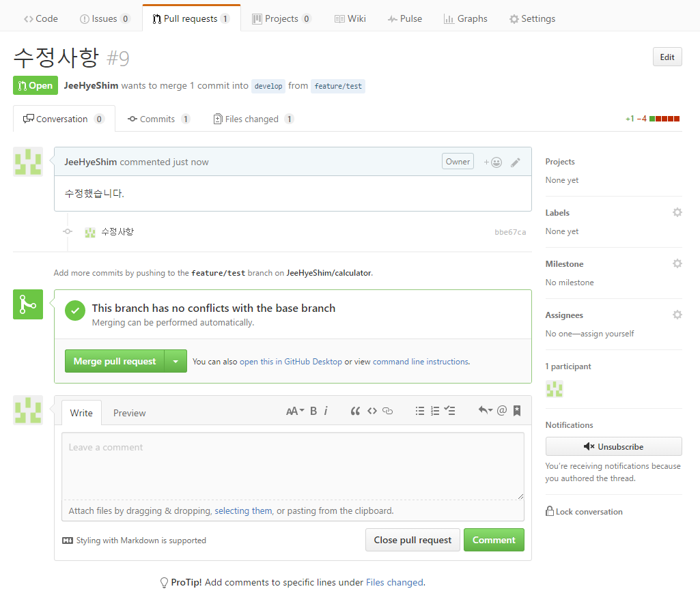Open the Files changed tab

click(253, 119)
